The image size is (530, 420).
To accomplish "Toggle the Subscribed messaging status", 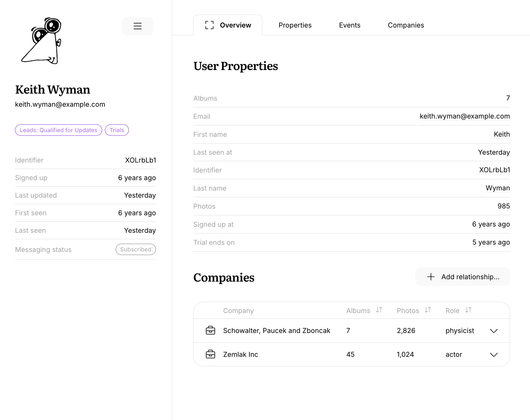I will [x=136, y=249].
